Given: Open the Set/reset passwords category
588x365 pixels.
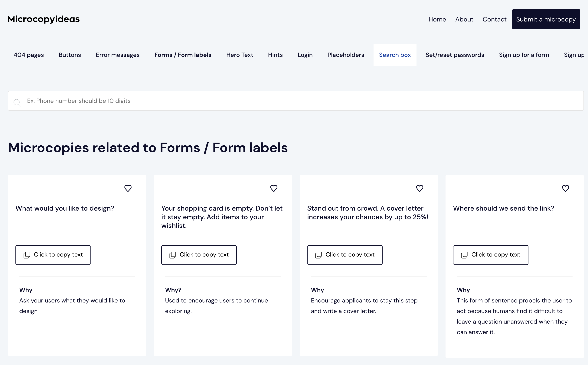Looking at the screenshot, I should pos(455,55).
